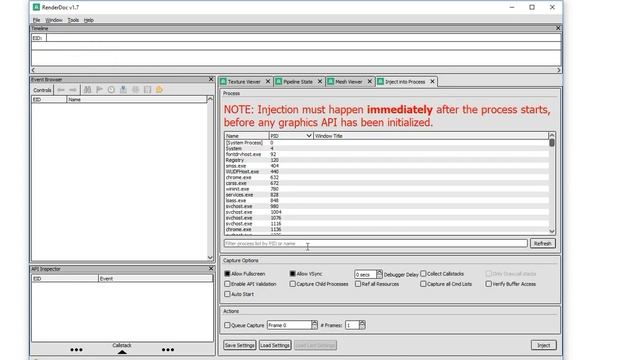Click the Timeline scroll right arrow

click(559, 70)
